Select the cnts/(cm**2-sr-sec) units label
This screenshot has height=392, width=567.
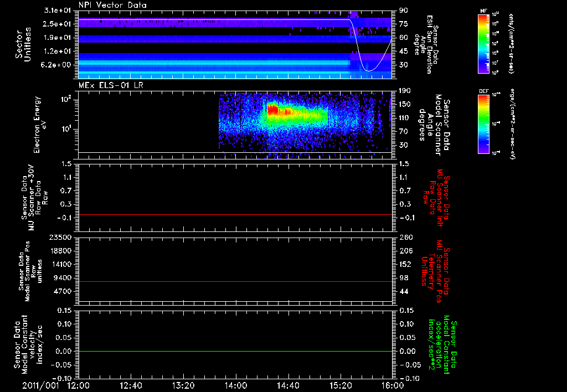pyautogui.click(x=511, y=43)
